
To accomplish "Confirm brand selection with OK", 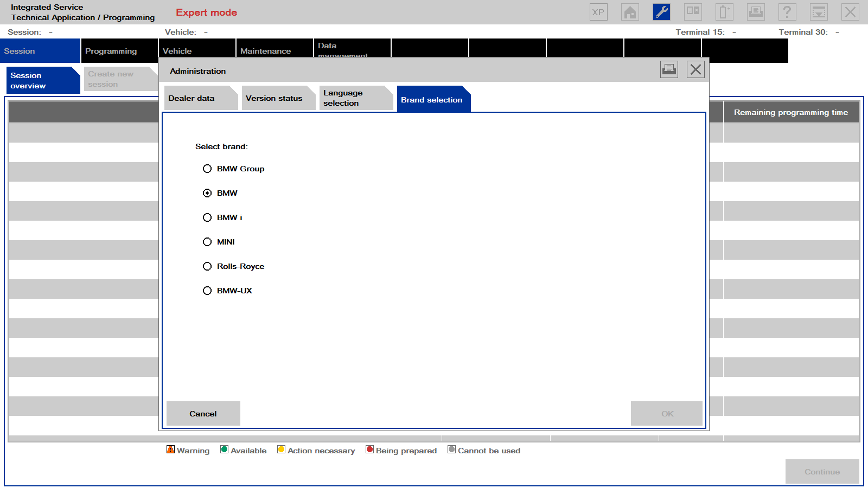I will (667, 414).
